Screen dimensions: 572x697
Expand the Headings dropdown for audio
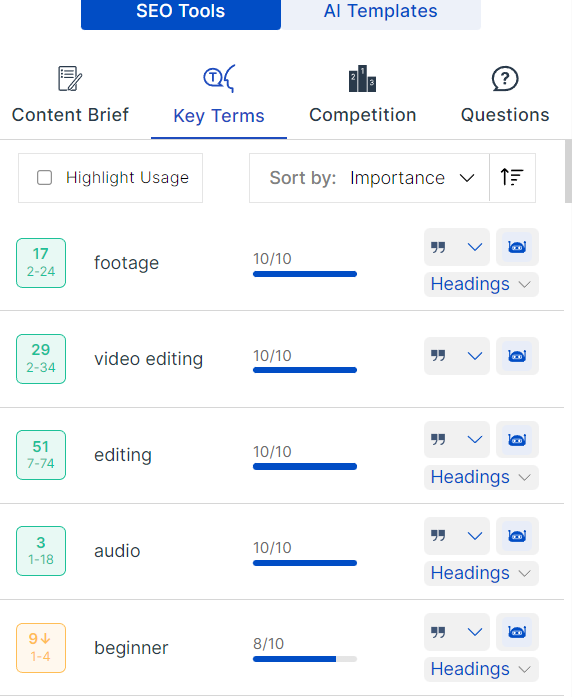pos(481,573)
